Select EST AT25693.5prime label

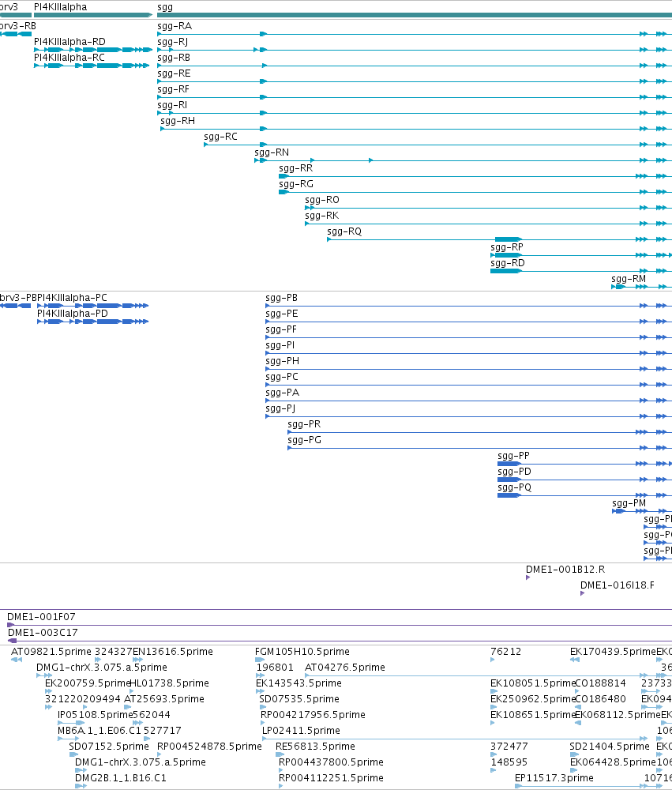pos(164,699)
